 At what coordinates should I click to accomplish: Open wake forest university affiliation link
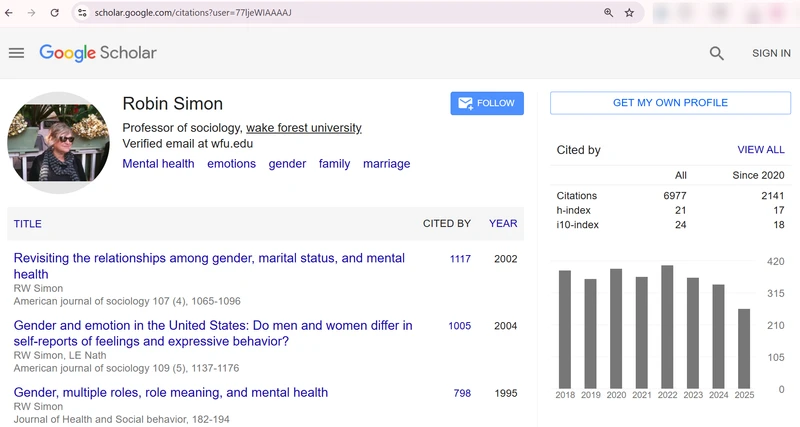(304, 128)
